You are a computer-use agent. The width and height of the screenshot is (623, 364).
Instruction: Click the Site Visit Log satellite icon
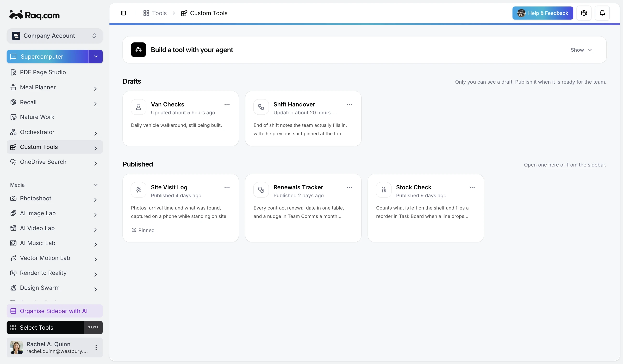click(x=138, y=190)
